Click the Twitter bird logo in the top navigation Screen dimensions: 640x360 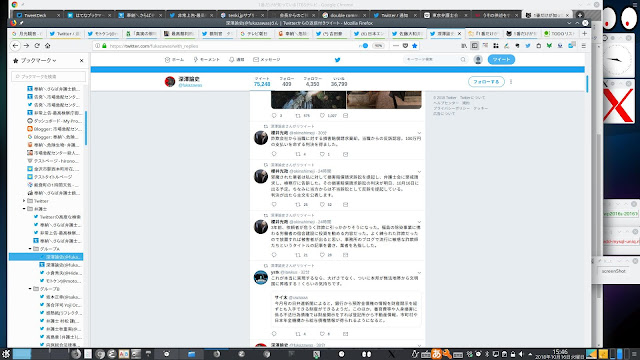coord(338,60)
